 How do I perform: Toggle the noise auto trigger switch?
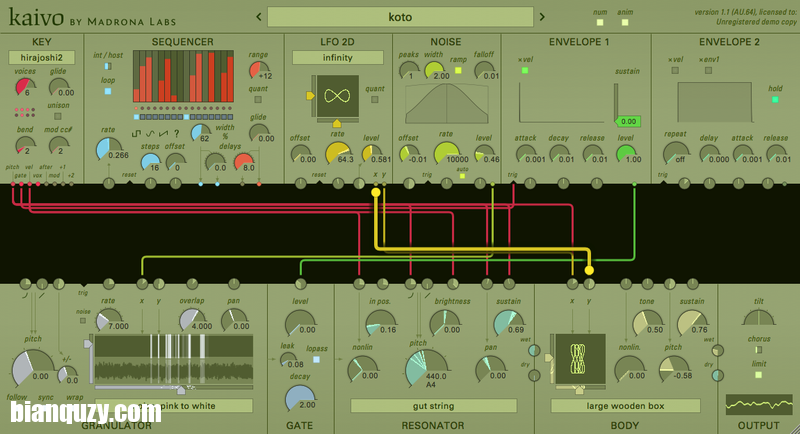click(462, 176)
